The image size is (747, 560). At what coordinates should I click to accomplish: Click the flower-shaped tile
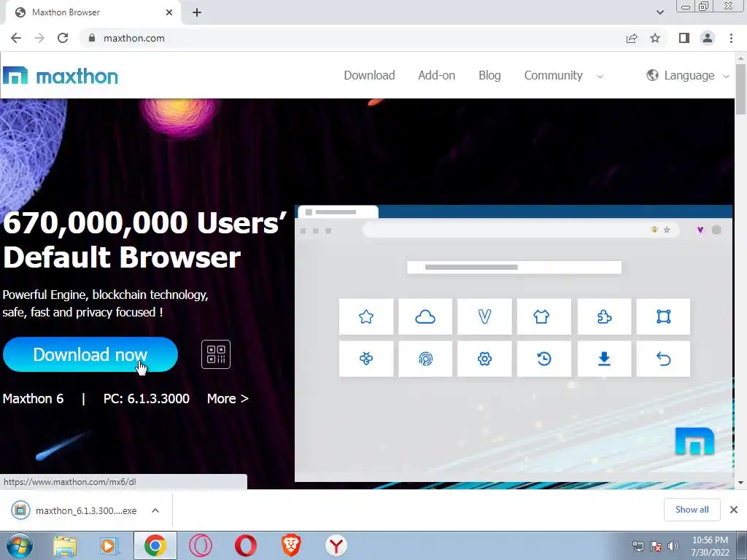(x=366, y=359)
